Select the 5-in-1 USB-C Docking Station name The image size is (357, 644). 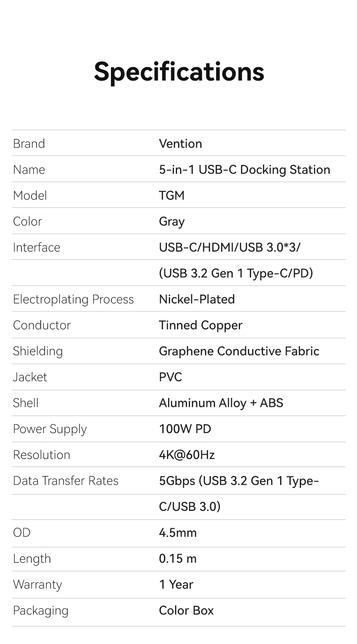click(245, 170)
